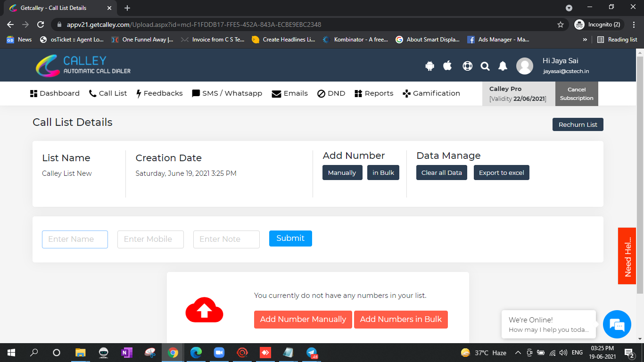The image size is (644, 362).
Task: Close the Getcalley browser tab
Action: click(109, 8)
